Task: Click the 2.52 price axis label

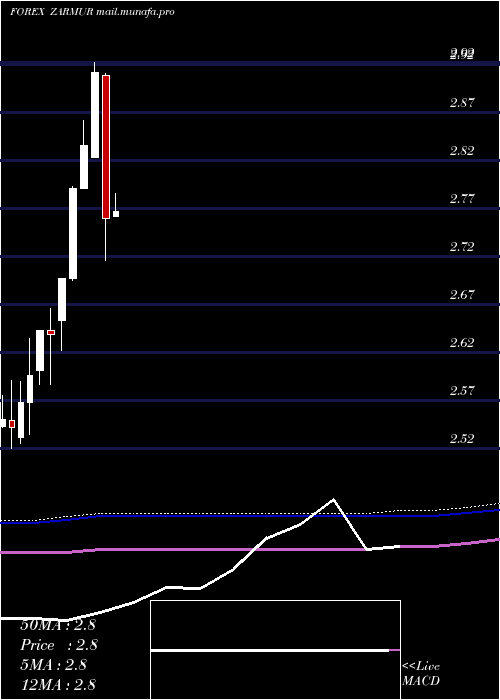Action: tap(462, 438)
